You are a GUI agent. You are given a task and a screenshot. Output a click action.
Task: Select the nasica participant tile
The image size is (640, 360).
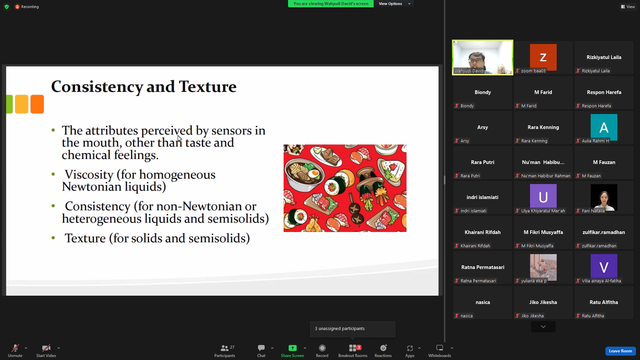(x=482, y=302)
